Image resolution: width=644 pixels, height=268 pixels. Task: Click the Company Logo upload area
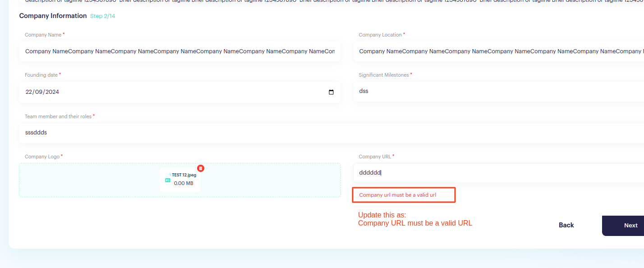pos(180,180)
